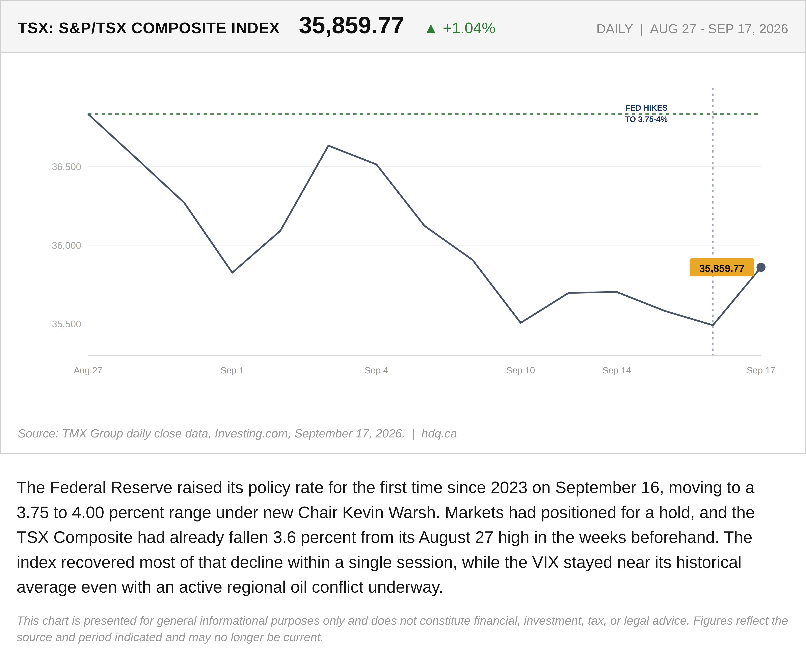Click the +1.04% percent change text
This screenshot has height=672, width=806.
tap(469, 28)
